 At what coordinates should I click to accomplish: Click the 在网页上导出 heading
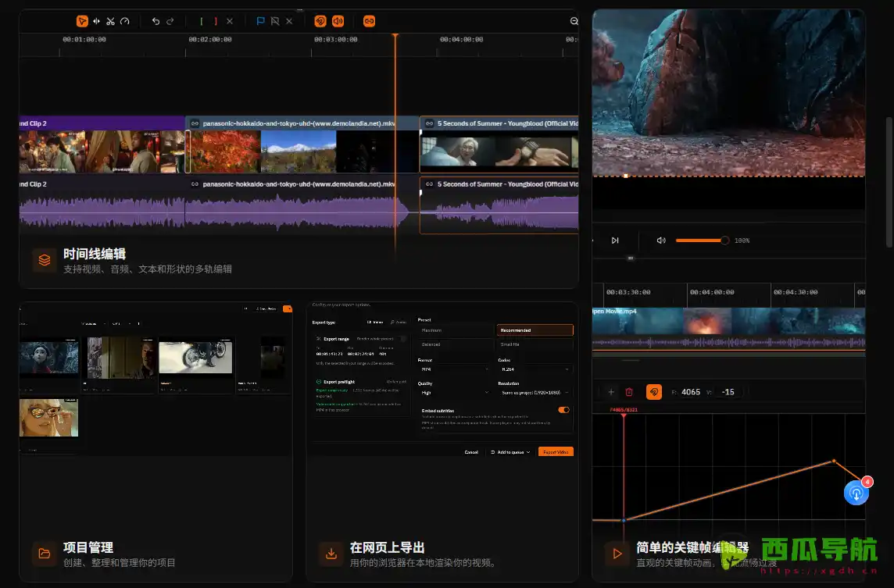pyautogui.click(x=387, y=547)
